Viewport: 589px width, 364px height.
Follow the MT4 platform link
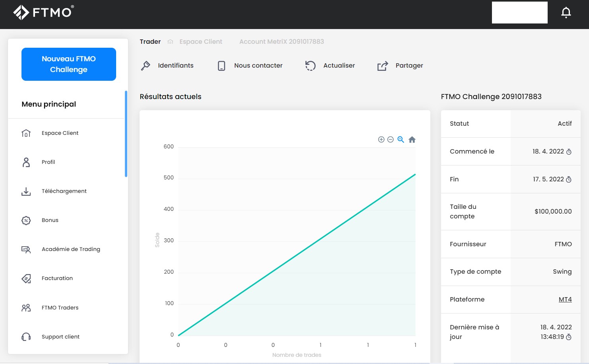point(565,300)
